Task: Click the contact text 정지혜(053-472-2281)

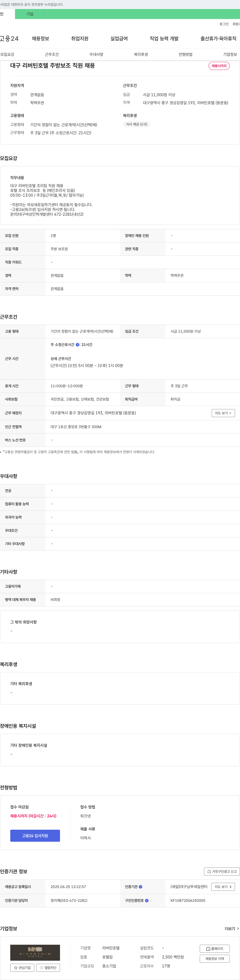Action: pos(69,901)
